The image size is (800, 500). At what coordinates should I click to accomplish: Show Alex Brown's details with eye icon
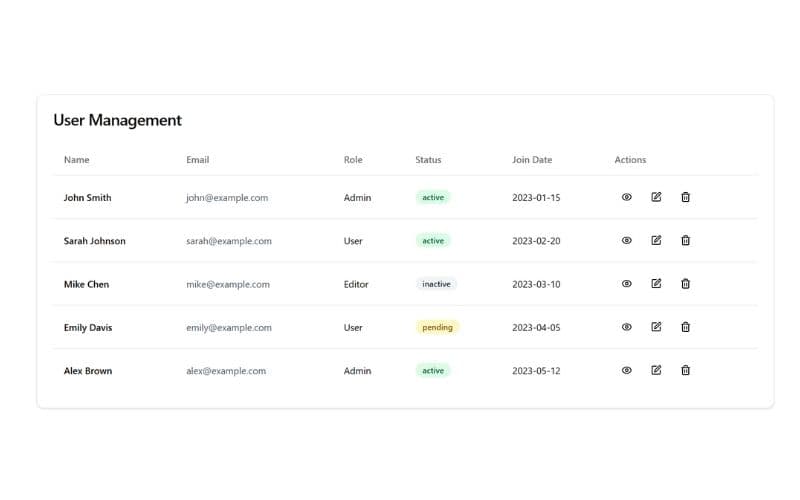pos(627,370)
